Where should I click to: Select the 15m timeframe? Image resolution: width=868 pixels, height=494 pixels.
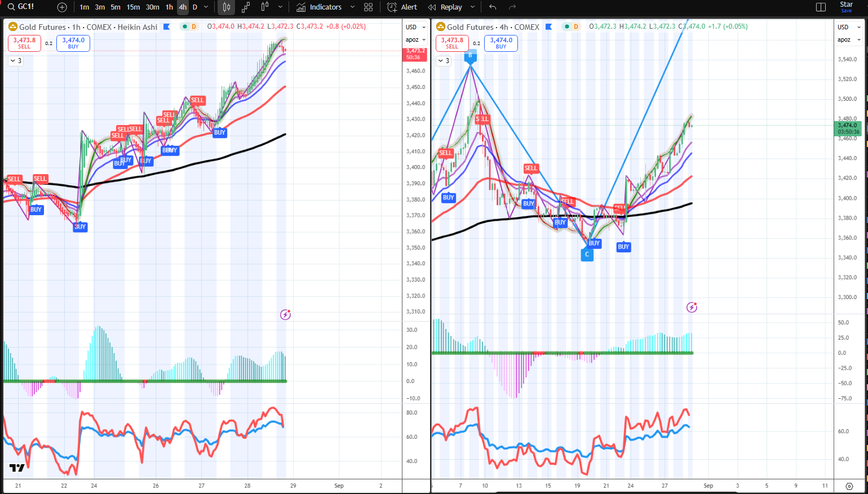(133, 7)
